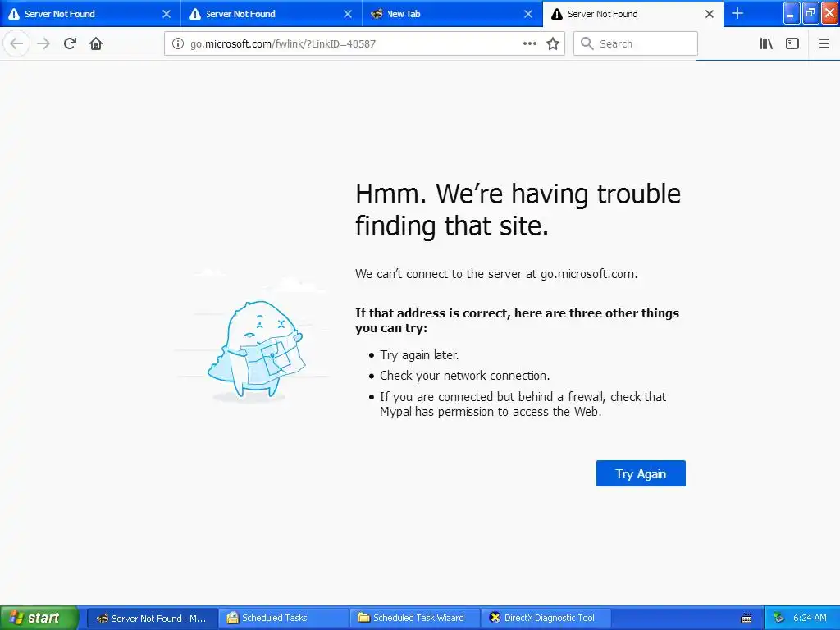
Task: Close the active Server Not Found tab
Action: [710, 14]
